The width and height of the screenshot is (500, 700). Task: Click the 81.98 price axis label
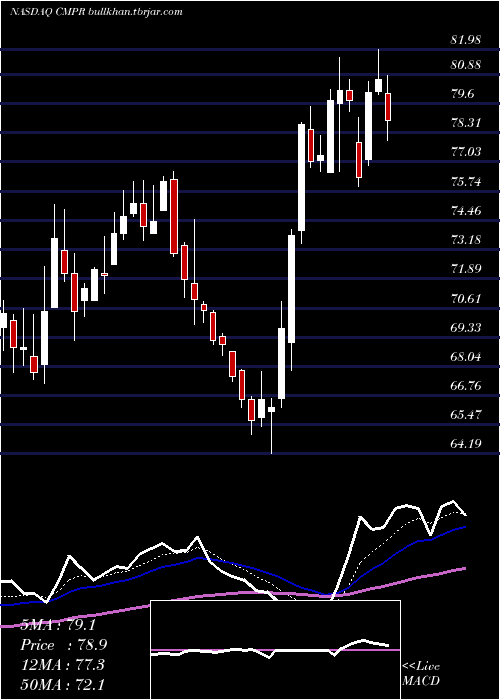click(x=466, y=40)
